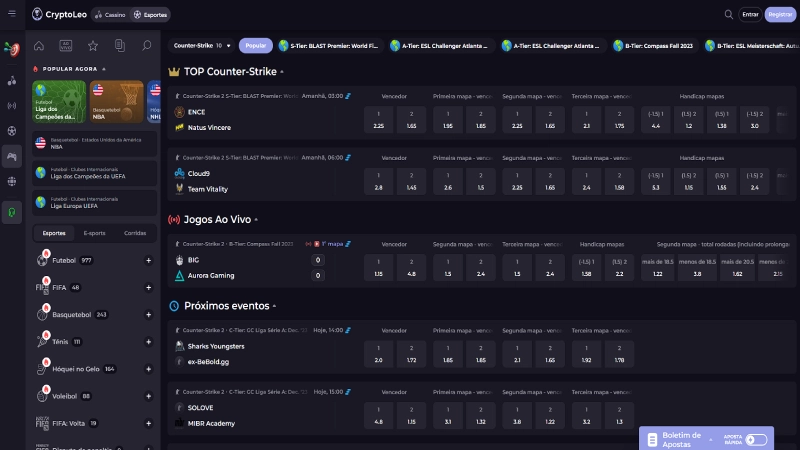Expand Hóquei no Gelo with plus
Viewport: 800px width, 450px height.
pyautogui.click(x=148, y=369)
